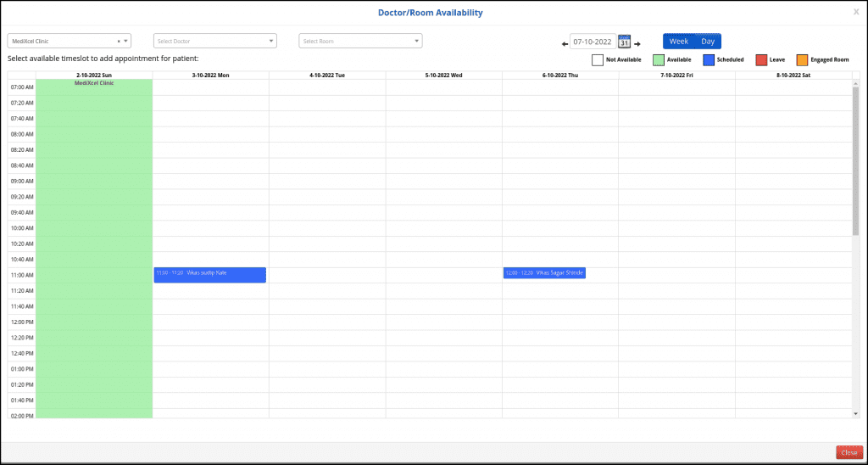Open the Select Room dropdown
The width and height of the screenshot is (868, 465).
coord(360,41)
